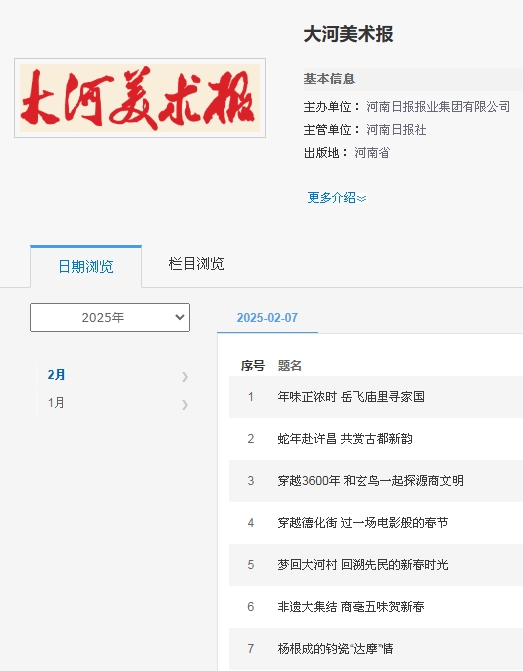The width and height of the screenshot is (523, 671).
Task: Open article 非遗大集结 商亳五味贺新春
Action: (351, 606)
